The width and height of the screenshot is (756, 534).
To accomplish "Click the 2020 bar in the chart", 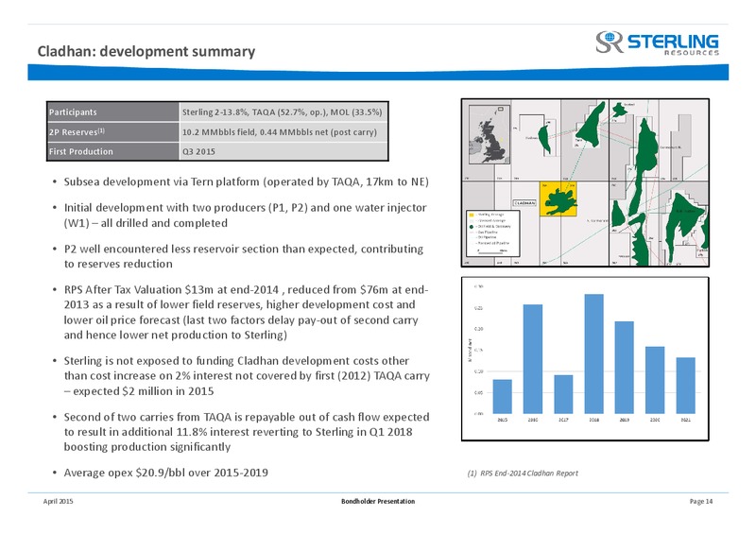I will [x=655, y=380].
